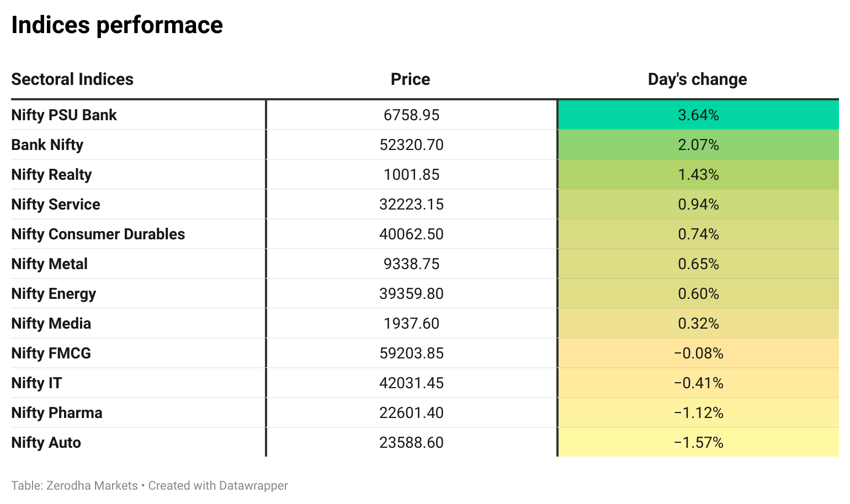Click the 2.07% Bank Nifty change cell
850x504 pixels.
698,145
